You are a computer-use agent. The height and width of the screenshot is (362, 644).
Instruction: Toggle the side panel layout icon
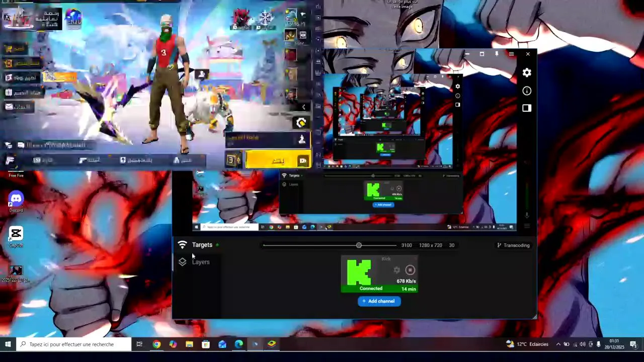(527, 108)
